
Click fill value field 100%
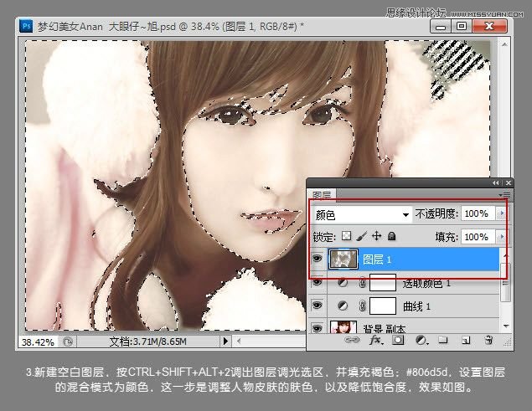click(x=478, y=237)
